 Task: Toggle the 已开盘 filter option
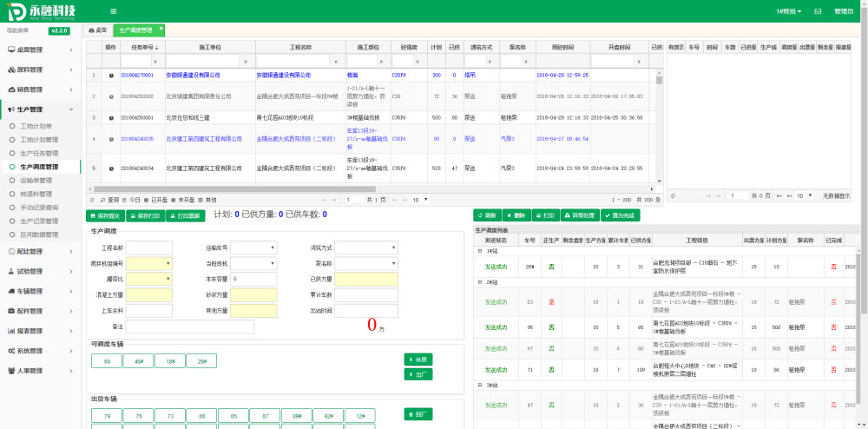point(156,200)
